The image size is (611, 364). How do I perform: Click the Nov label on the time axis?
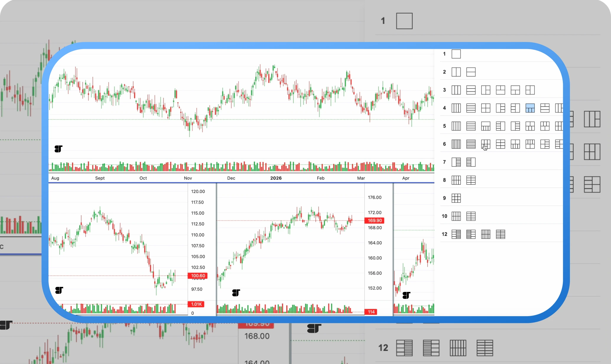pos(188,178)
